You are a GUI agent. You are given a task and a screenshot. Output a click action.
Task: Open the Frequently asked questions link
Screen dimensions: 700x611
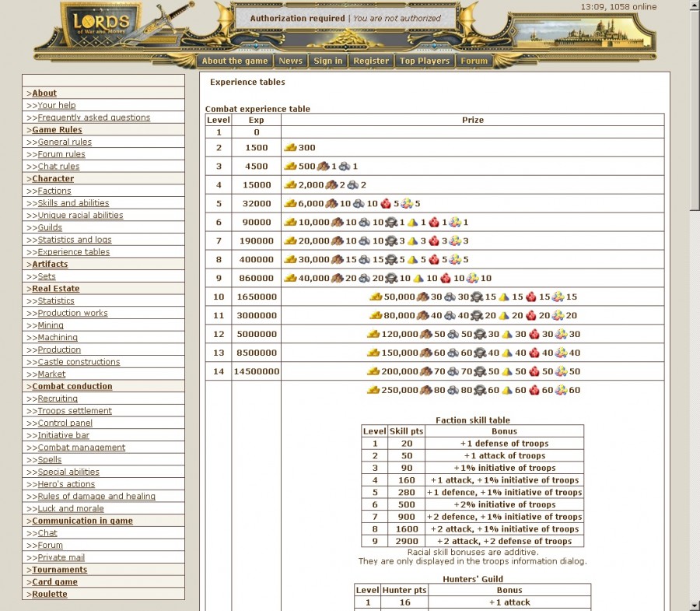93,118
